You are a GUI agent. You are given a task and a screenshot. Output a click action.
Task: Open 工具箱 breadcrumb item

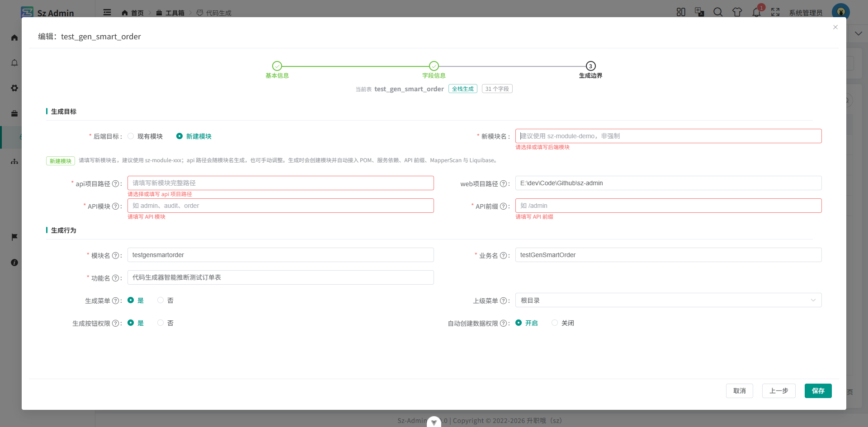coord(170,13)
